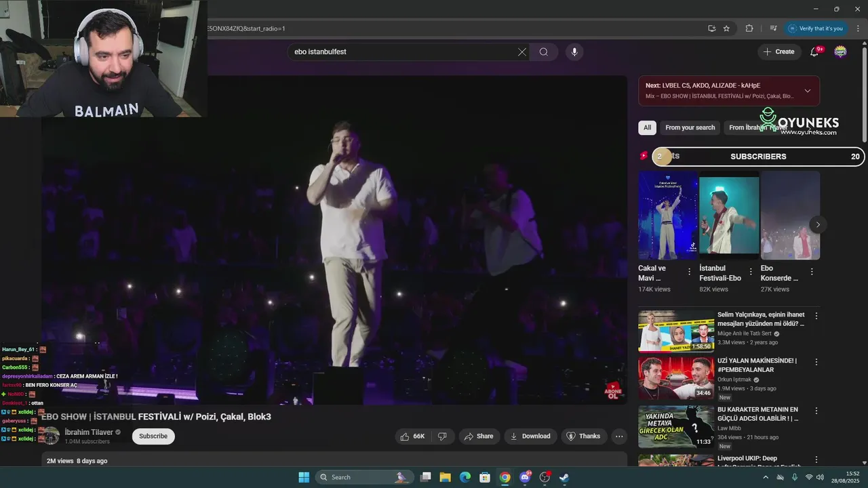Image resolution: width=868 pixels, height=488 pixels.
Task: Click the Create button
Action: [779, 52]
